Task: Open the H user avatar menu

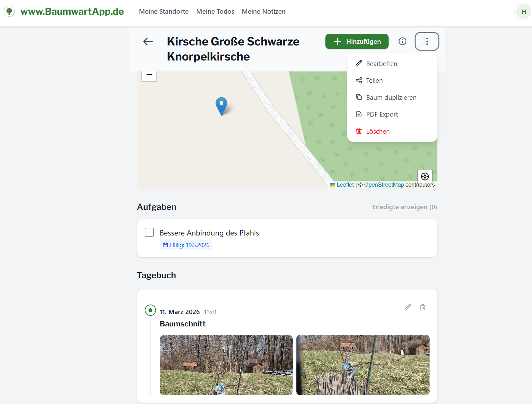Action: point(523,12)
